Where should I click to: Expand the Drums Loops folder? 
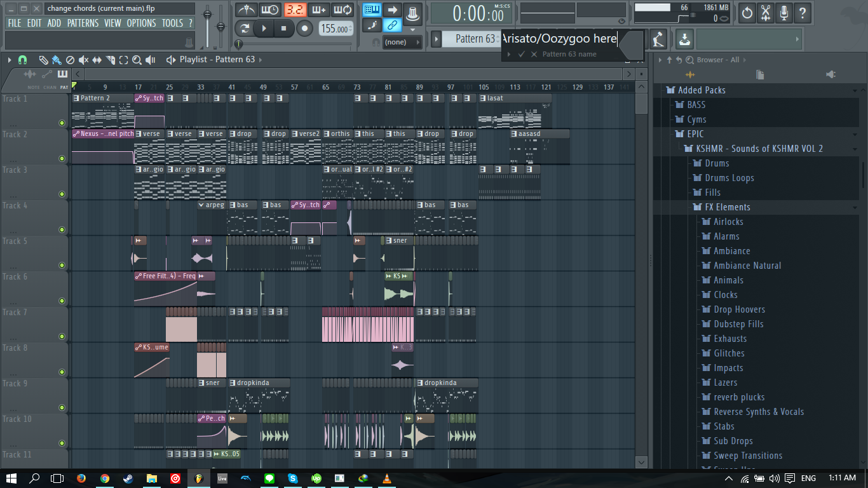(x=729, y=178)
